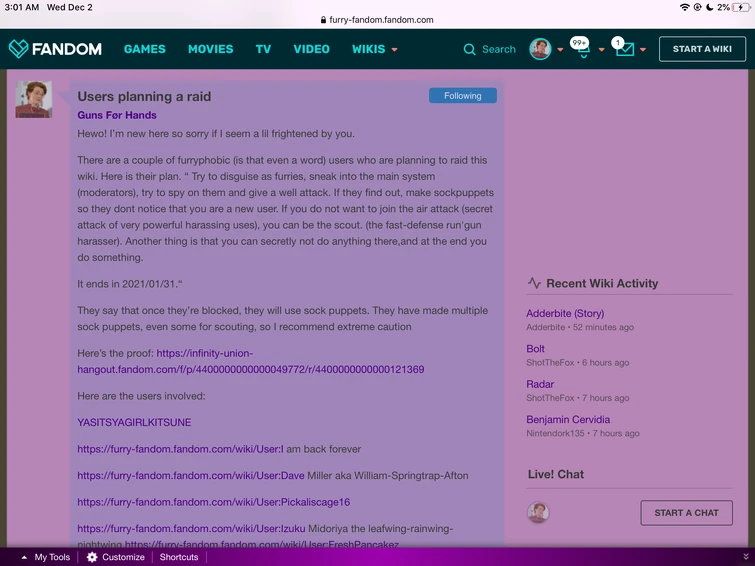
Task: Open the User:I am back forever link
Action: pyautogui.click(x=181, y=449)
